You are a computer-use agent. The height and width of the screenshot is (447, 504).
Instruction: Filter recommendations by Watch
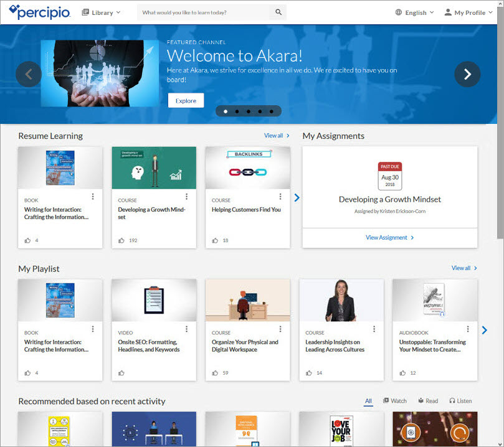[x=395, y=401]
